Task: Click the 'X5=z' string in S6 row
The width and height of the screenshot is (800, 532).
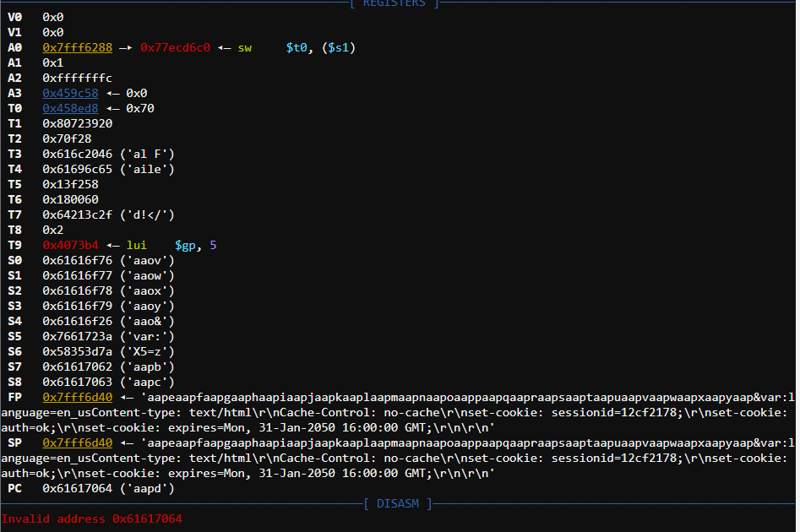Action: point(148,352)
